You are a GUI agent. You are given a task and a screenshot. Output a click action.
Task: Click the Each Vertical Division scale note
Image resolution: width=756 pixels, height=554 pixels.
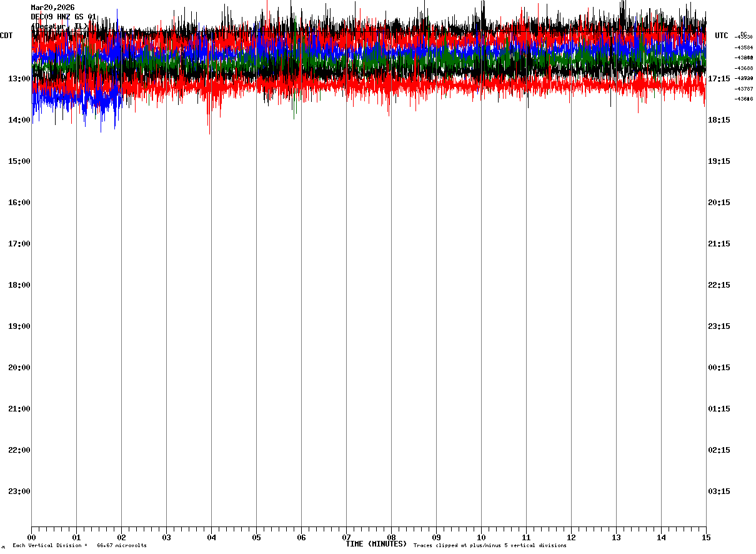point(79,546)
